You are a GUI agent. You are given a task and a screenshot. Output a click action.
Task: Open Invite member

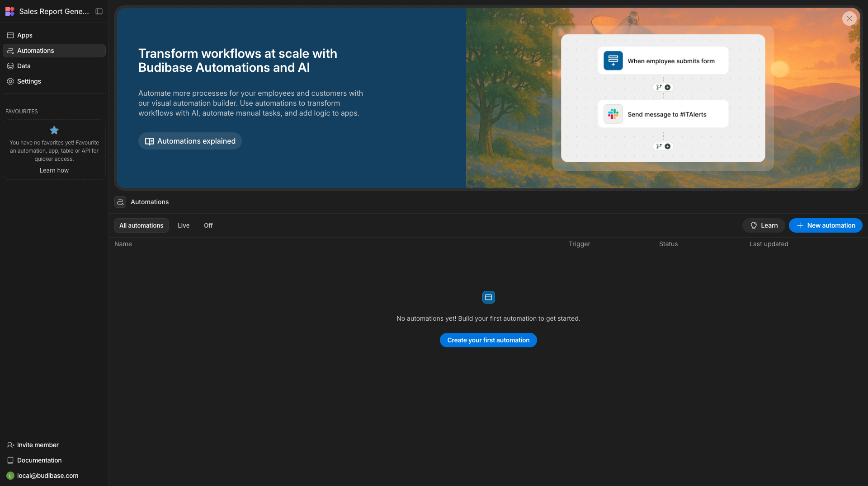[54, 445]
